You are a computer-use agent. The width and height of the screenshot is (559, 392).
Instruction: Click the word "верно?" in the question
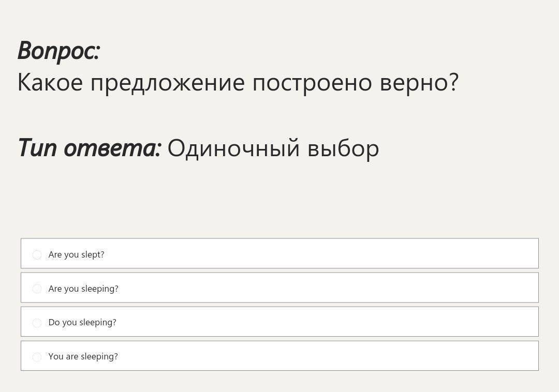pyautogui.click(x=419, y=82)
